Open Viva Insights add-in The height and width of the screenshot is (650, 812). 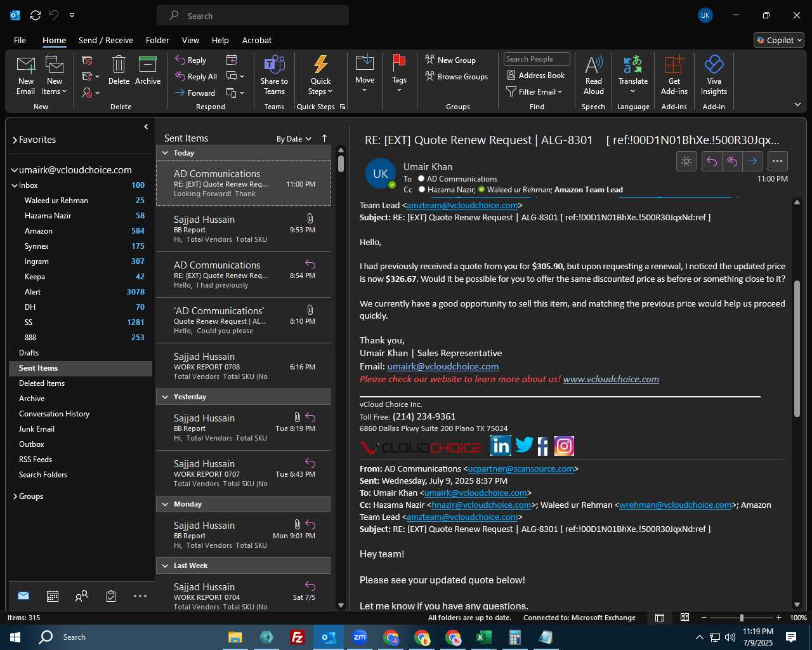[x=714, y=75]
